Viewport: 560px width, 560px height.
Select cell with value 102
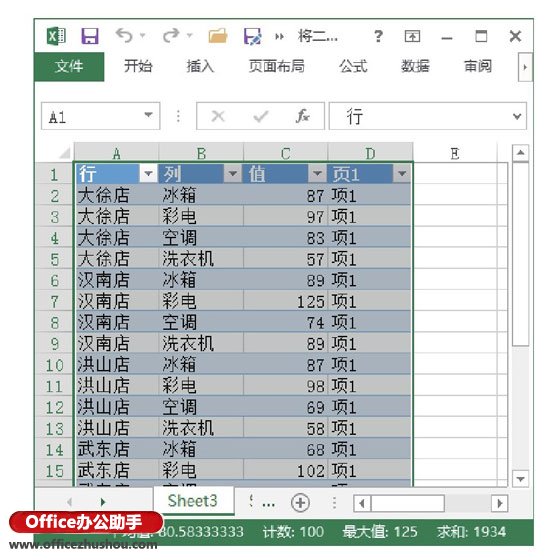tap(285, 471)
